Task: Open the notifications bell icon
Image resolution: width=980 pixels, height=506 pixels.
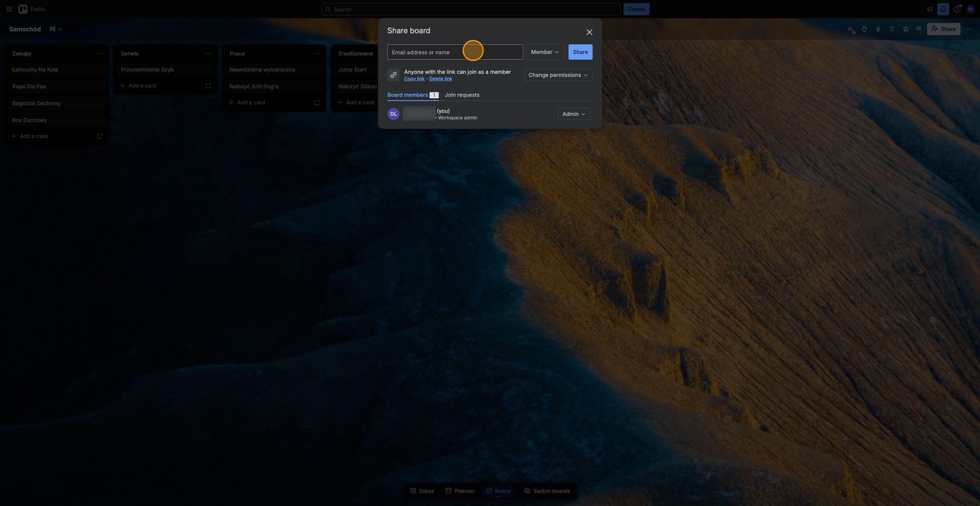Action: [x=943, y=9]
